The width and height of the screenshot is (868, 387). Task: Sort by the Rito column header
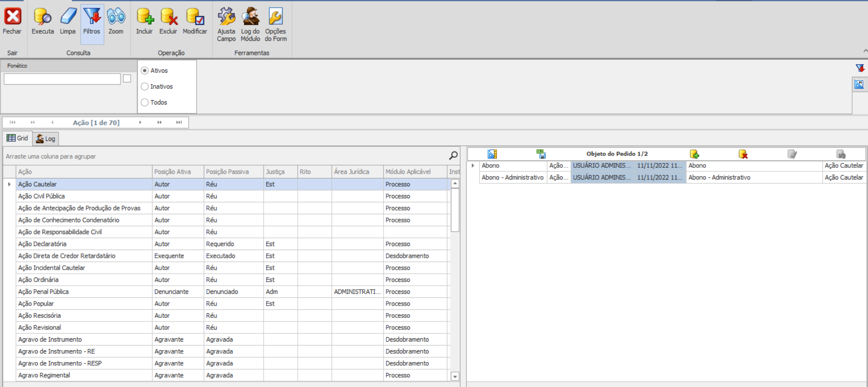coord(314,172)
